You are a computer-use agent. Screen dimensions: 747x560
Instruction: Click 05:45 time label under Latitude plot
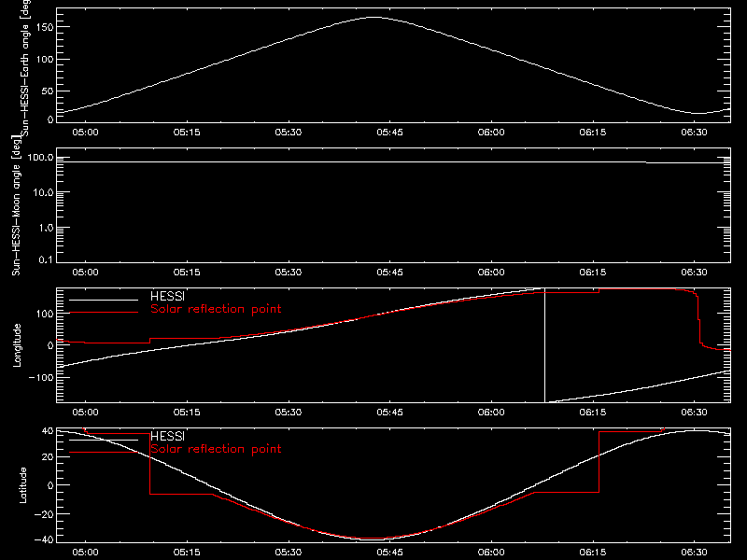tap(389, 553)
